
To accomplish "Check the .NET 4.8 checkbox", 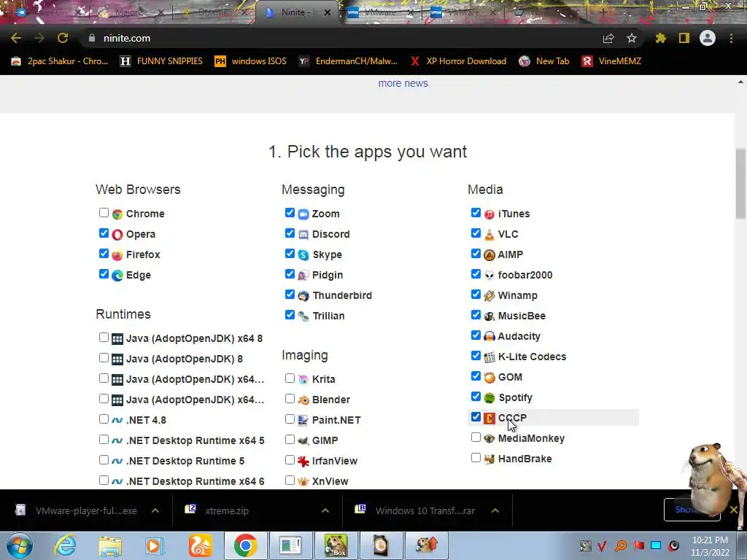I will [104, 419].
